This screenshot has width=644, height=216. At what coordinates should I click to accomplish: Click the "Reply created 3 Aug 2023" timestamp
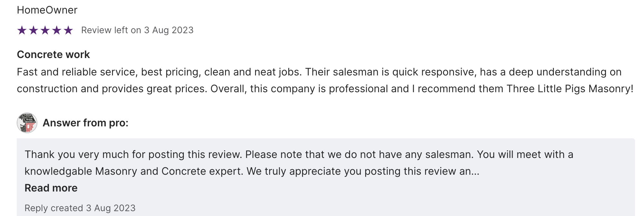80,208
